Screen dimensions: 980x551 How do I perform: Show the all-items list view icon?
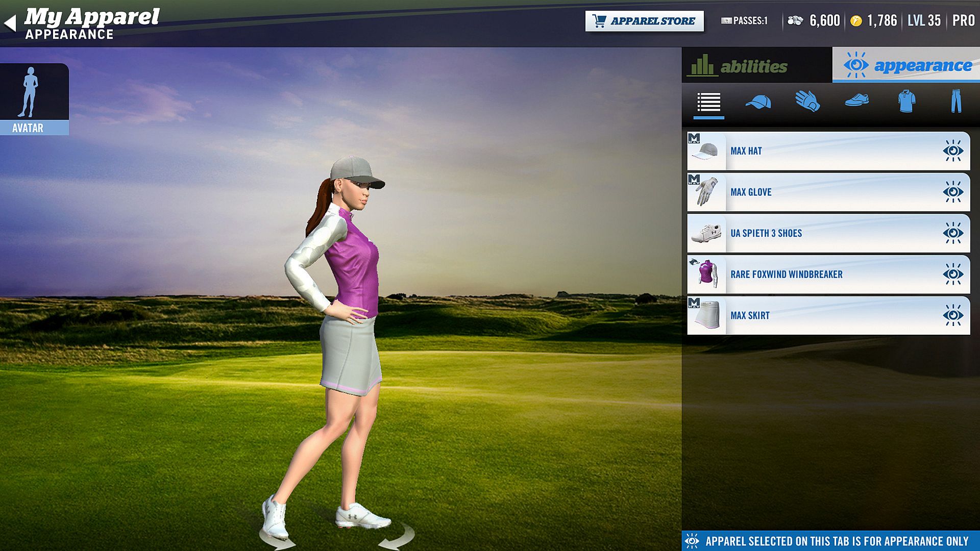(x=708, y=102)
